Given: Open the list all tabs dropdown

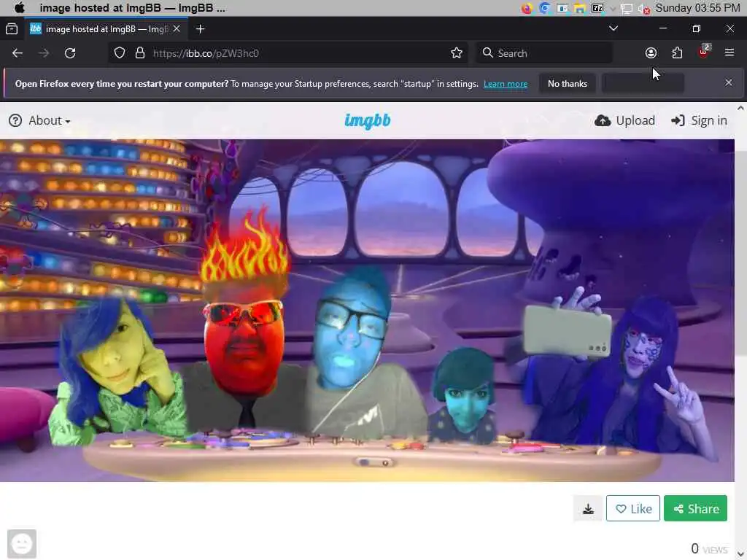Looking at the screenshot, I should 614,28.
